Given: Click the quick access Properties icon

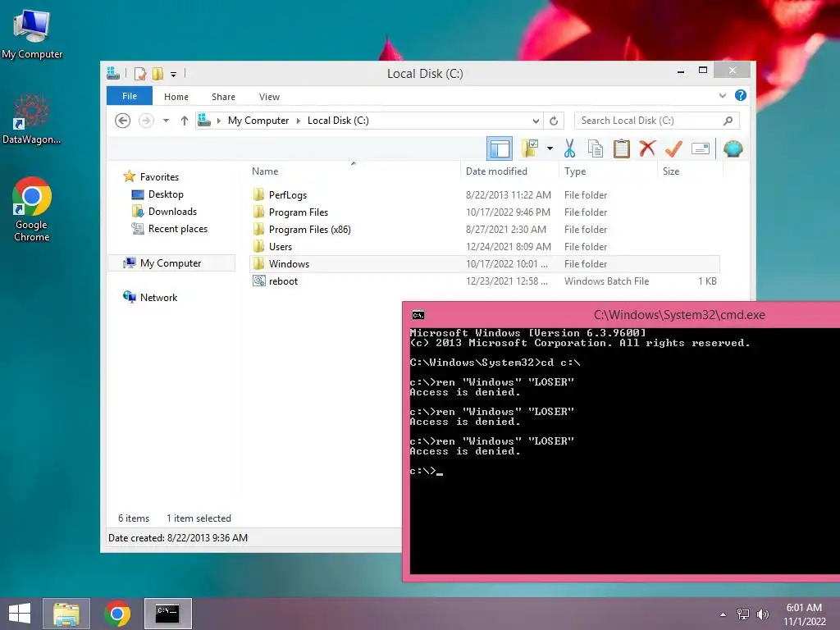Looking at the screenshot, I should click(140, 73).
